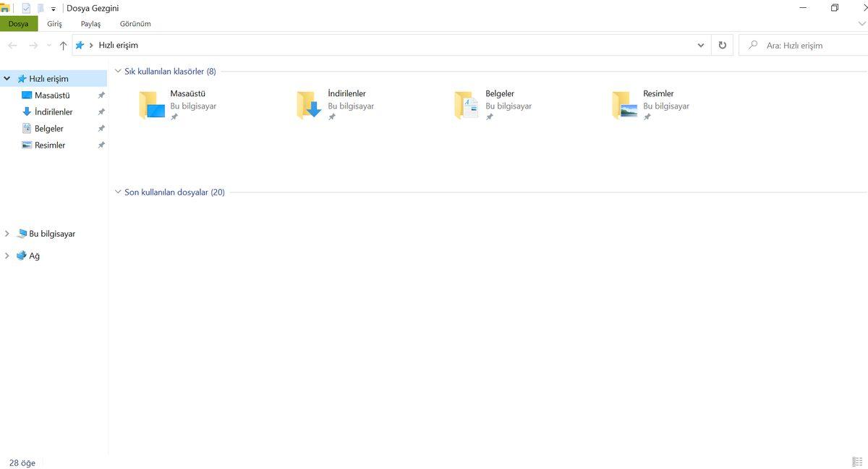Select İndirilenler in the navigation sidebar

point(54,112)
